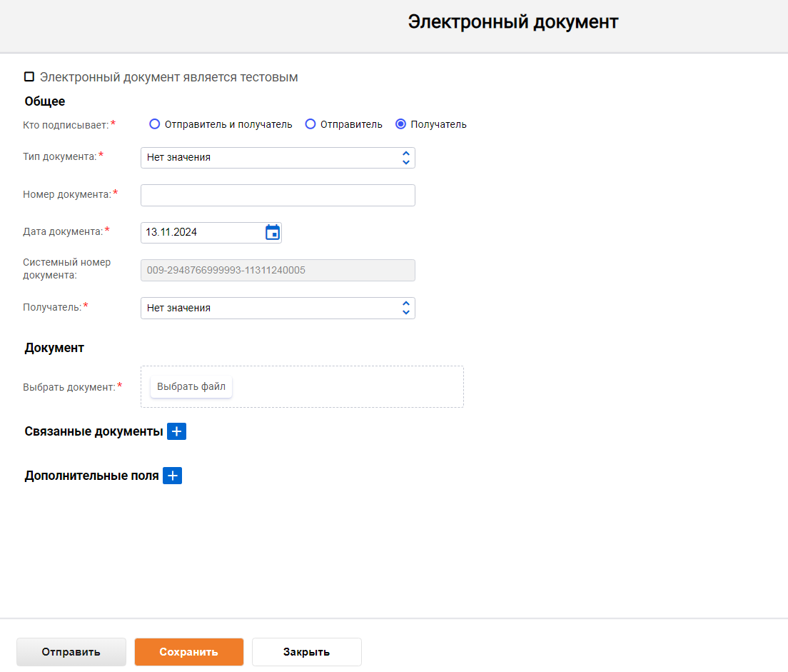
Task: Open the 'Тип документа' dropdown
Action: click(278, 157)
